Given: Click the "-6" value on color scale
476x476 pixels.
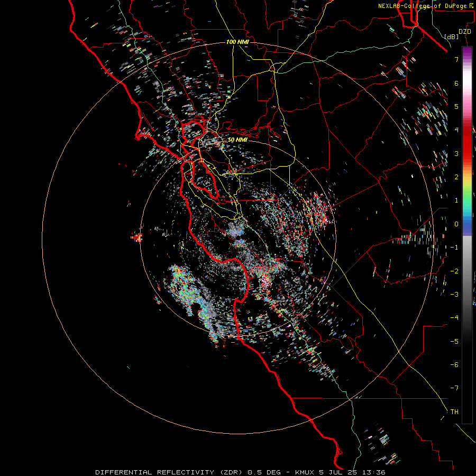Looking at the screenshot, I should 454,365.
